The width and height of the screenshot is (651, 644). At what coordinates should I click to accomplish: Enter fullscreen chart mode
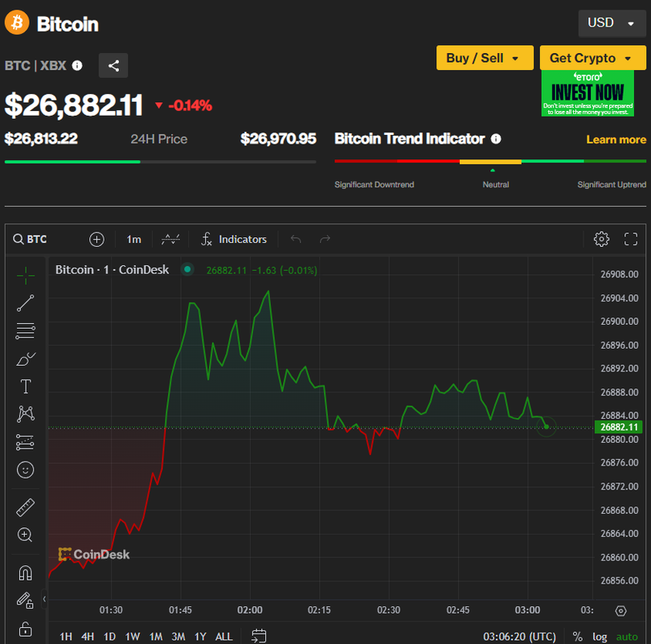click(631, 239)
